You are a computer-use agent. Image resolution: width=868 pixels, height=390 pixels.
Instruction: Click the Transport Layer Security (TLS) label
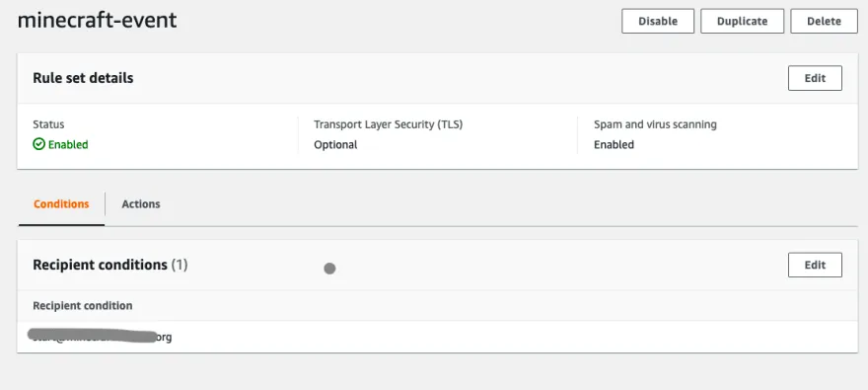388,124
